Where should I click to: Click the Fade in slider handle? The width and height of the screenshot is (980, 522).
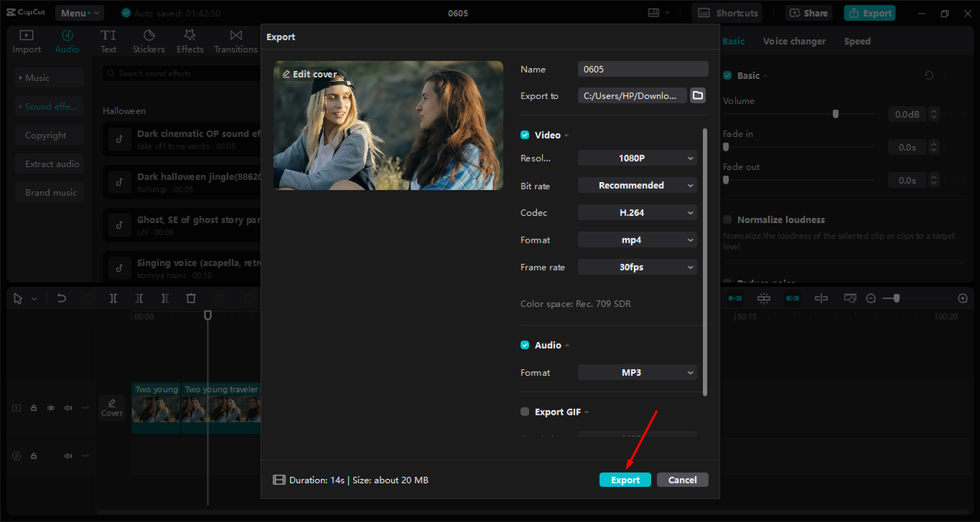726,147
